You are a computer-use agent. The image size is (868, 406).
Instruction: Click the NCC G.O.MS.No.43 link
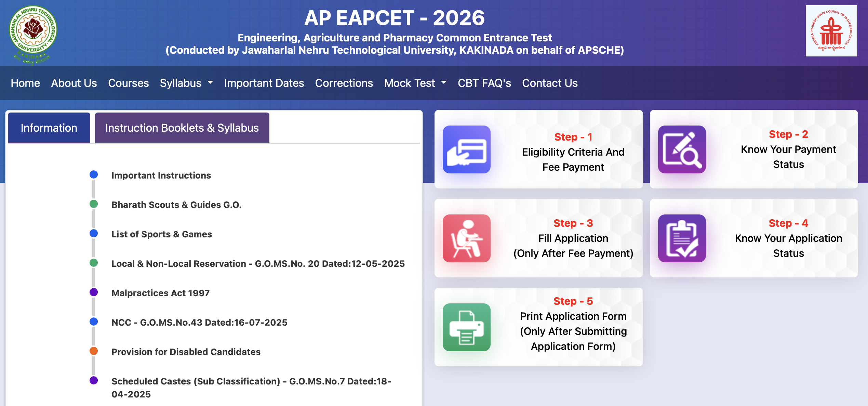pos(200,322)
